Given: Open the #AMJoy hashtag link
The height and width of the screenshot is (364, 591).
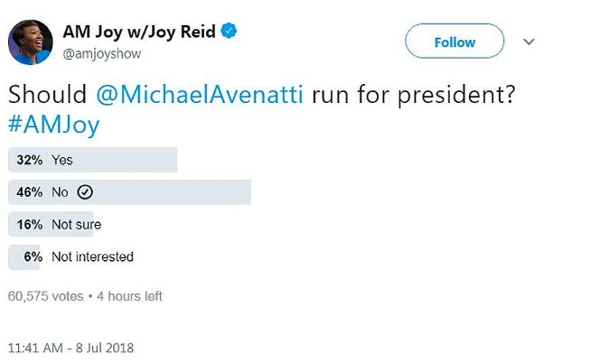Looking at the screenshot, I should [54, 125].
